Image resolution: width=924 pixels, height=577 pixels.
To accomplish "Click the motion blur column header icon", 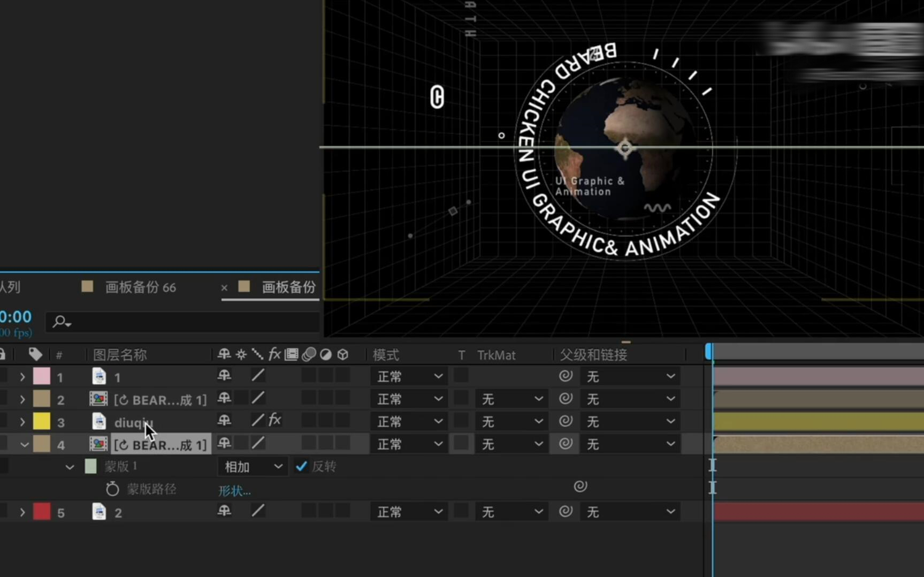I will click(x=309, y=354).
